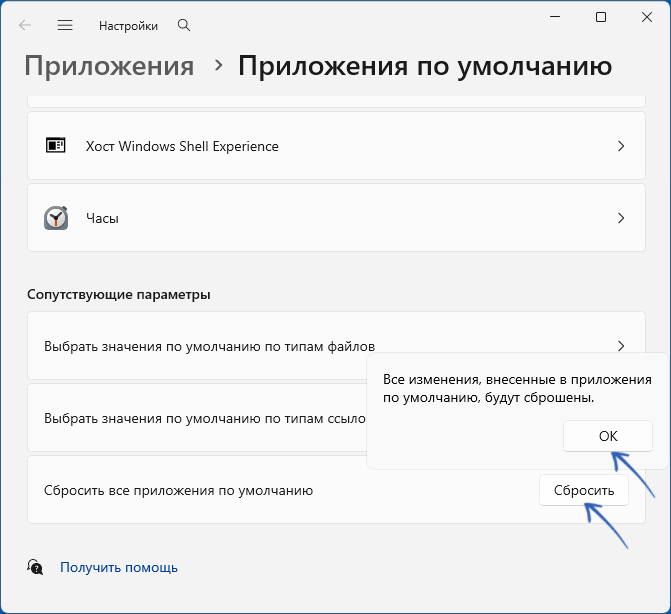Open the Часы app defaults row
Screen dimensions: 671x614
click(336, 218)
